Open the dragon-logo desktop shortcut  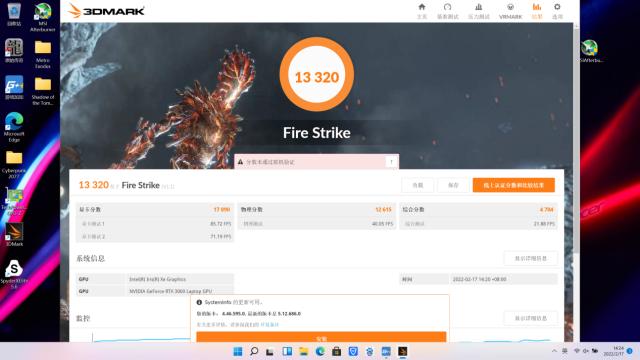[x=14, y=51]
